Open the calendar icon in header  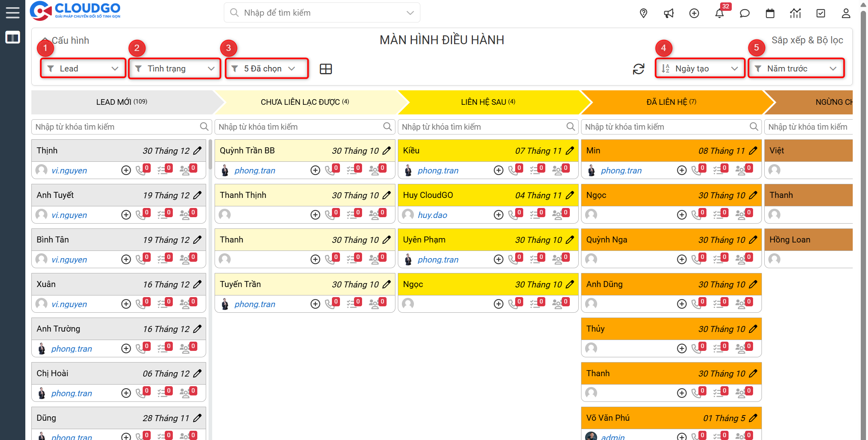tap(770, 13)
